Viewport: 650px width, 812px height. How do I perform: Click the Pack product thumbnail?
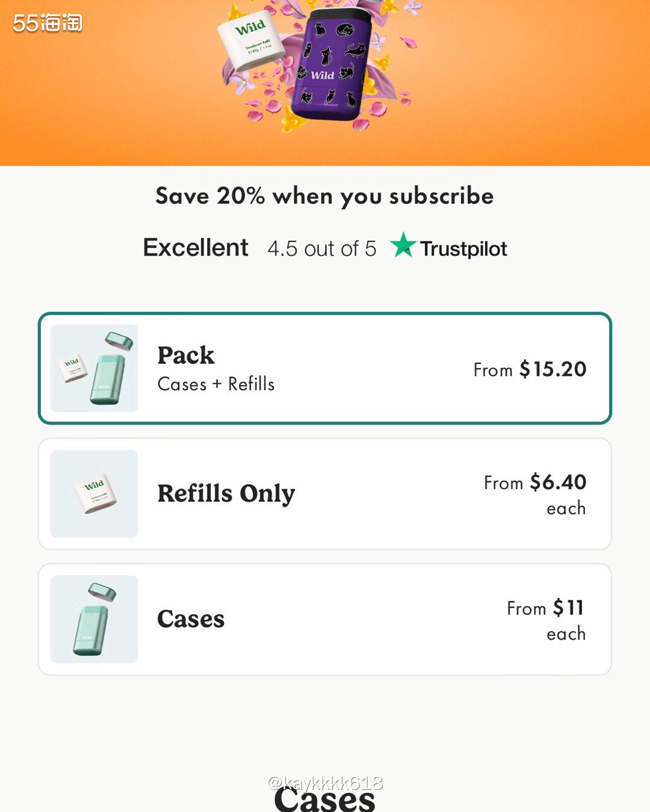tap(94, 368)
